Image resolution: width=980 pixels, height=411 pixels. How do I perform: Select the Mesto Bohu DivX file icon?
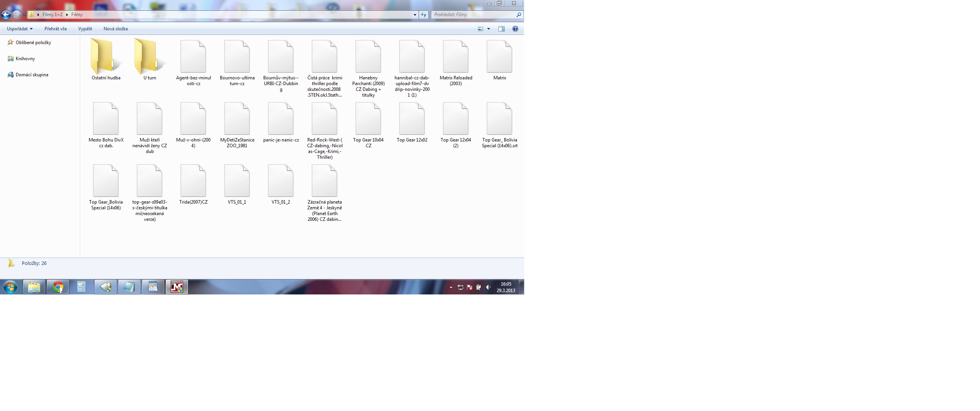(106, 118)
